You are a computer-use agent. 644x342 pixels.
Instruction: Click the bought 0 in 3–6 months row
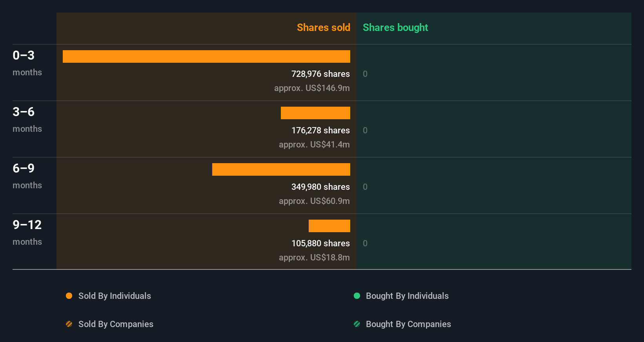[x=365, y=130]
